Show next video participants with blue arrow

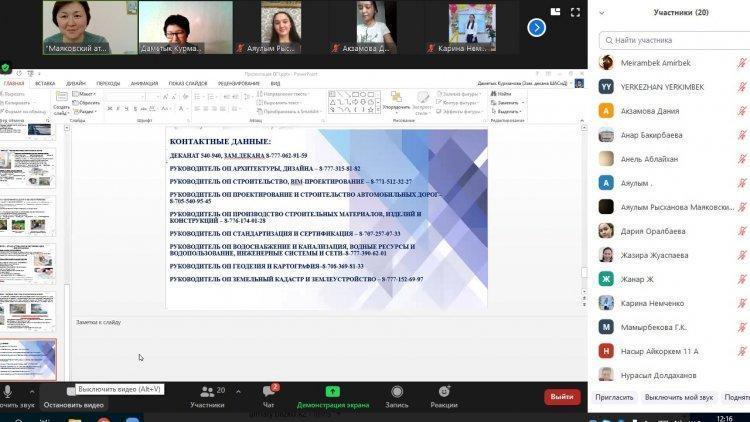click(x=537, y=28)
